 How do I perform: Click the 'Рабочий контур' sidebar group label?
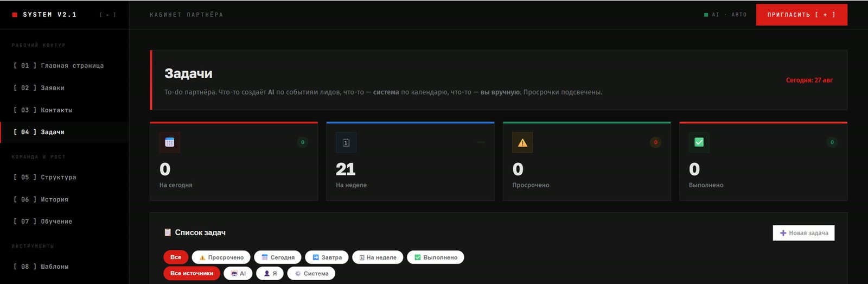pos(39,45)
